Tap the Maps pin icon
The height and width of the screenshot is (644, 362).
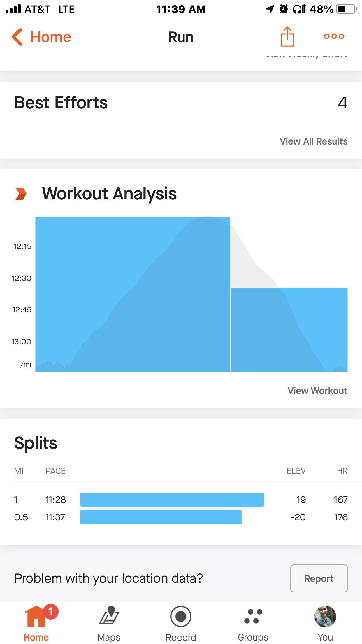109,615
